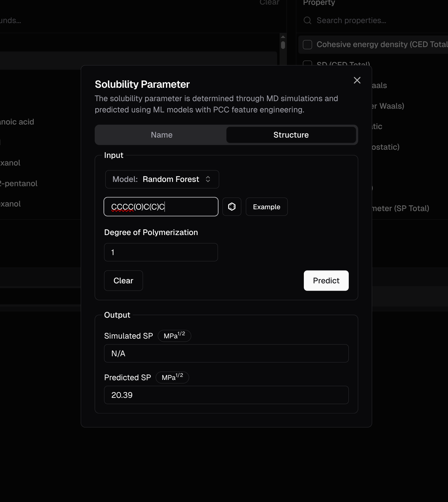Click the MPa unit badge beside Simulated SP
448x502 pixels.
coord(174,336)
